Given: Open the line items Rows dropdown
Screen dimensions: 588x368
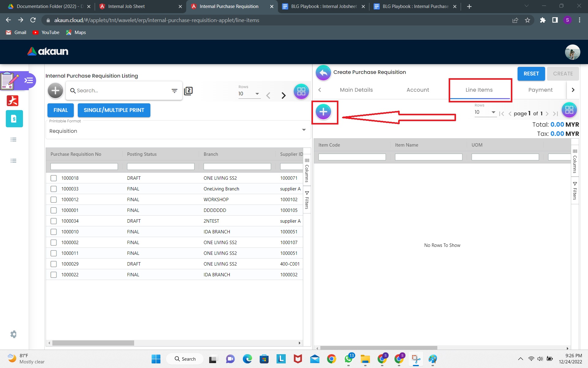Looking at the screenshot, I should coord(493,112).
